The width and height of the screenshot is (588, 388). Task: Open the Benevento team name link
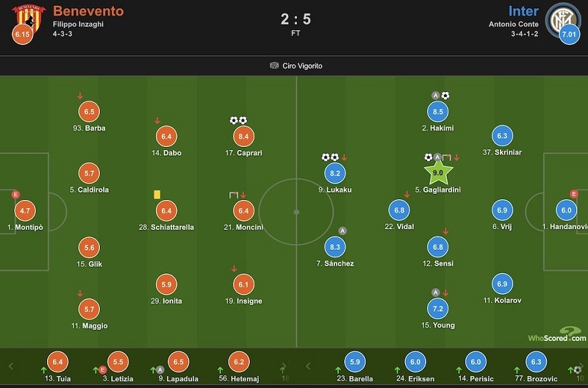(x=88, y=11)
